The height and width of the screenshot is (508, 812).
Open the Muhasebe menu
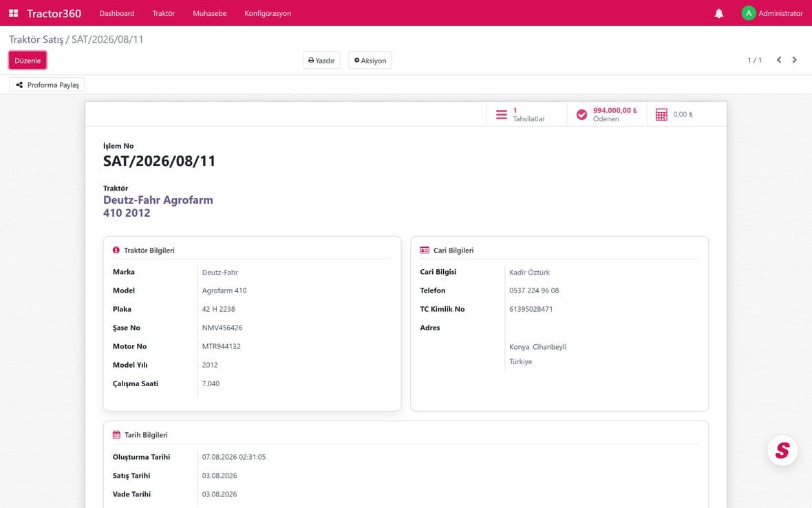tap(210, 14)
